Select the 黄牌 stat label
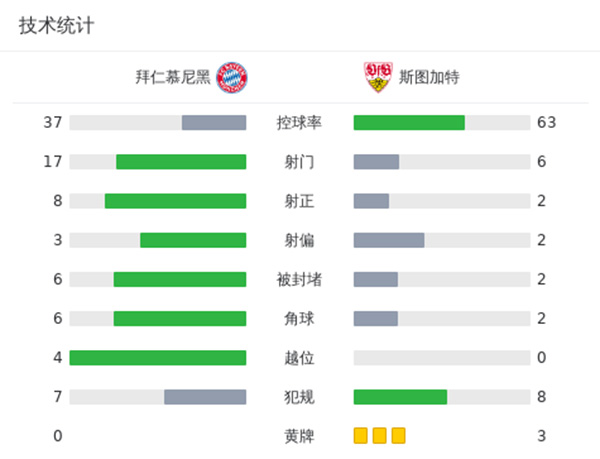Viewport: 600px width, 459px height. (x=299, y=436)
